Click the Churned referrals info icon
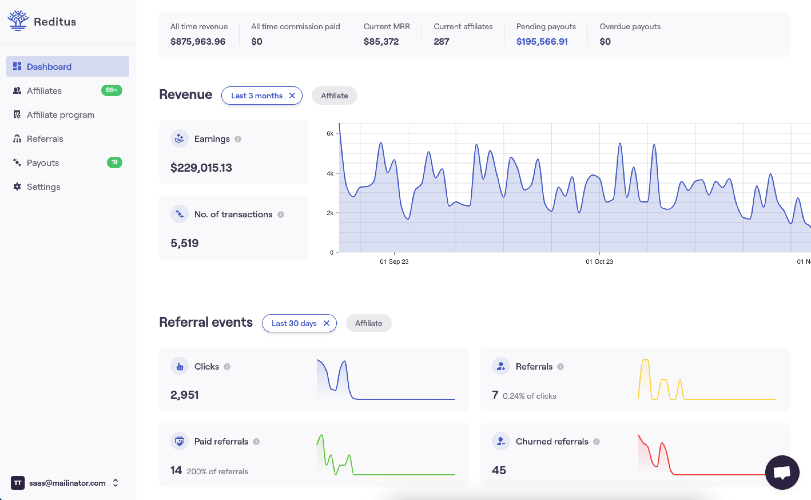Viewport: 811px width, 500px height. [596, 442]
